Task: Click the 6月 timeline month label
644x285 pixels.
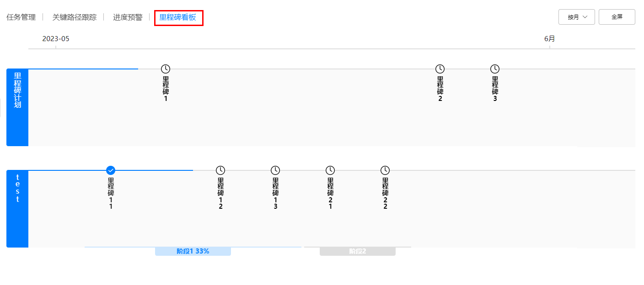Action: [549, 39]
